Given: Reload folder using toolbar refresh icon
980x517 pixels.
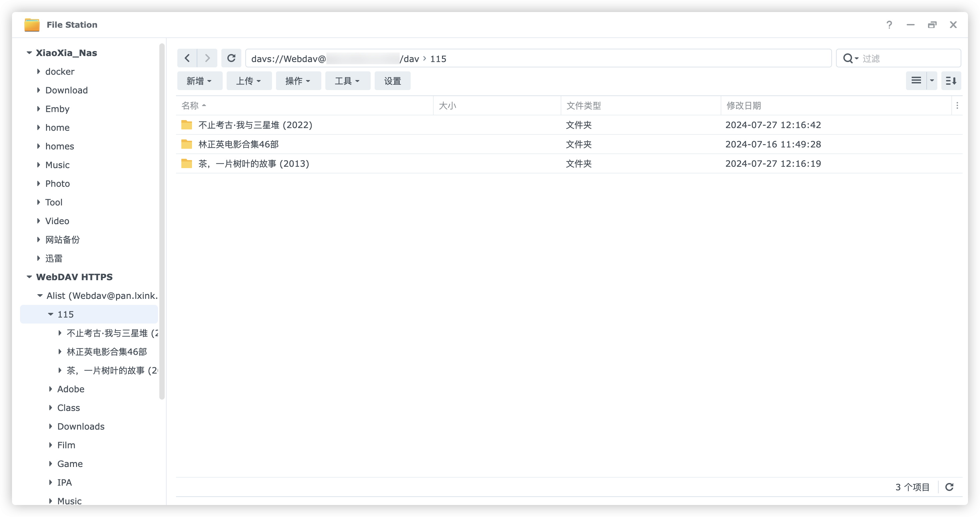Looking at the screenshot, I should pyautogui.click(x=231, y=58).
